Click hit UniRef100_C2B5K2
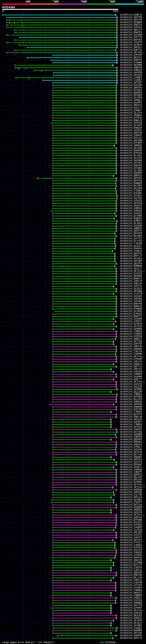The width and height of the screenshot is (146, 644). (131, 331)
